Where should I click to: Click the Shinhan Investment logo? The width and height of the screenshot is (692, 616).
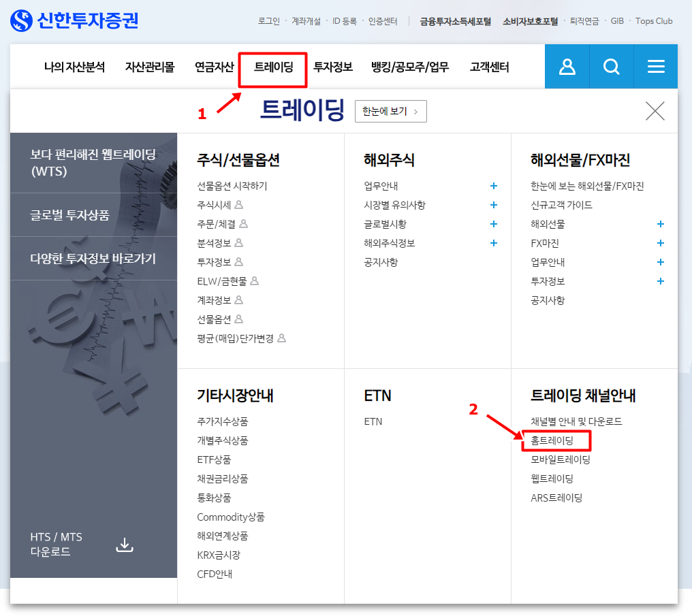click(x=74, y=20)
